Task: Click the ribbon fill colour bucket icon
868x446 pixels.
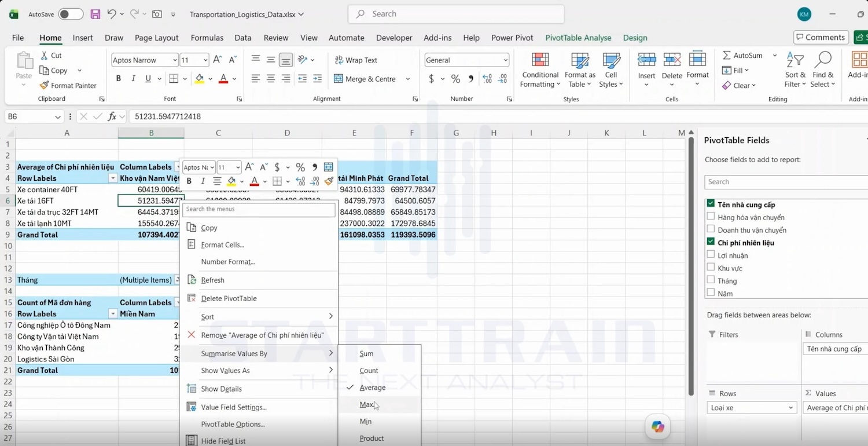Action: (x=200, y=78)
